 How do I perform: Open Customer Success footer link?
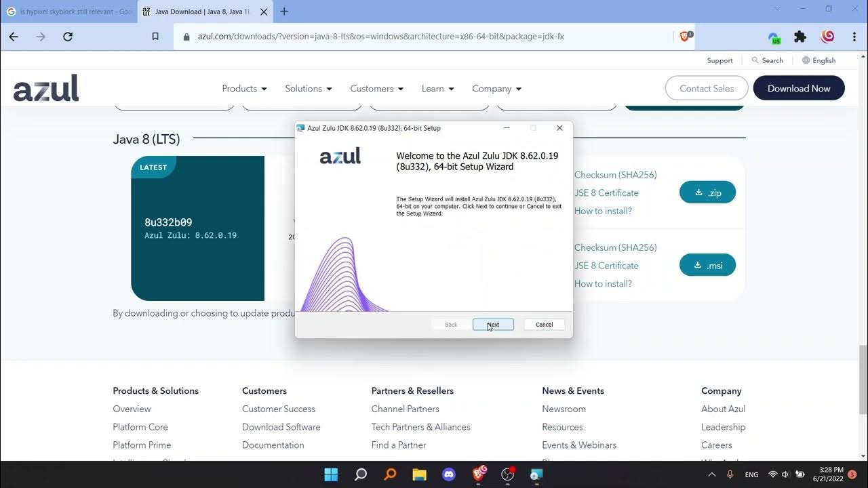279,409
